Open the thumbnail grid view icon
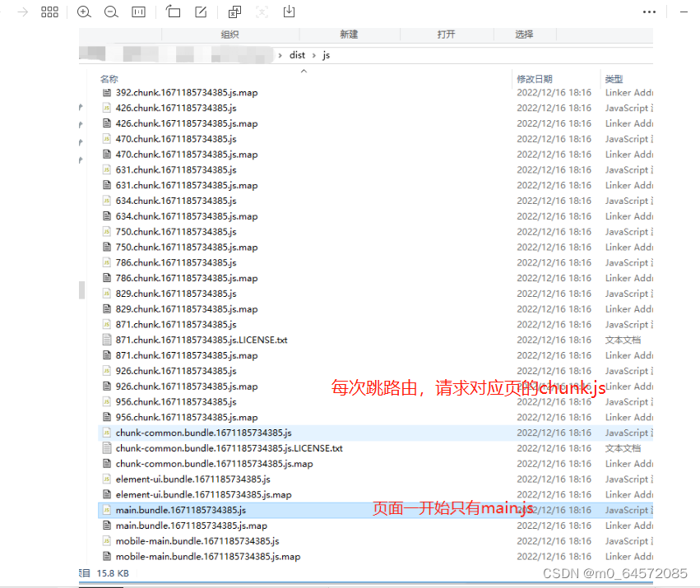The image size is (700, 588). (49, 12)
